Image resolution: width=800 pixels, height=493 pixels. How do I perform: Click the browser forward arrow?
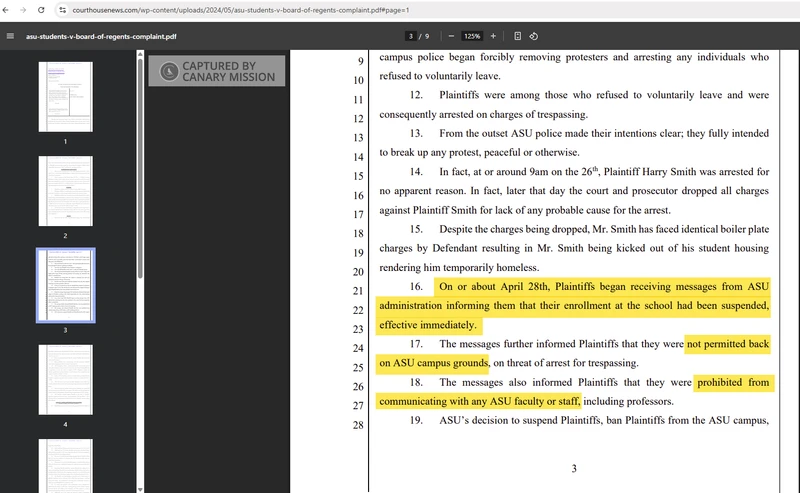tap(24, 9)
